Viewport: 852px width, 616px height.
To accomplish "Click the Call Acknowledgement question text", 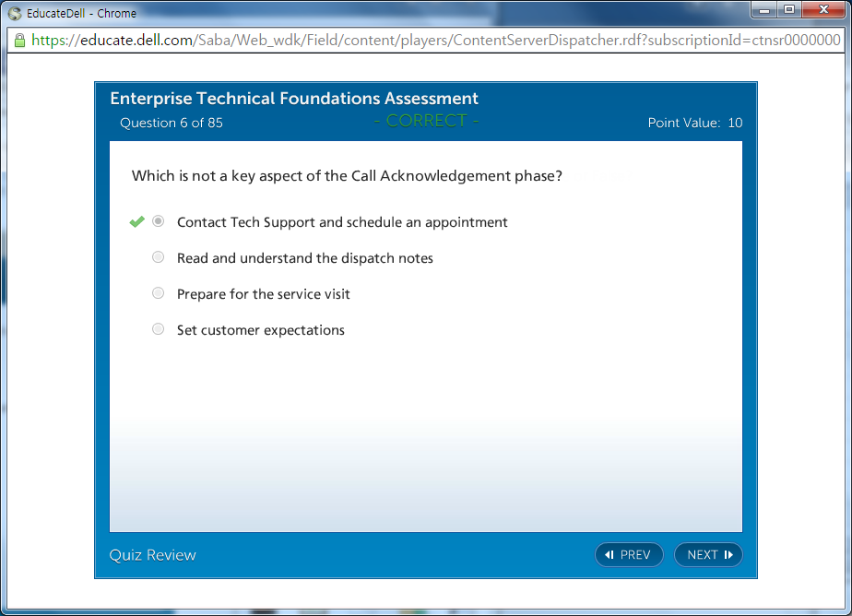I will pyautogui.click(x=347, y=175).
